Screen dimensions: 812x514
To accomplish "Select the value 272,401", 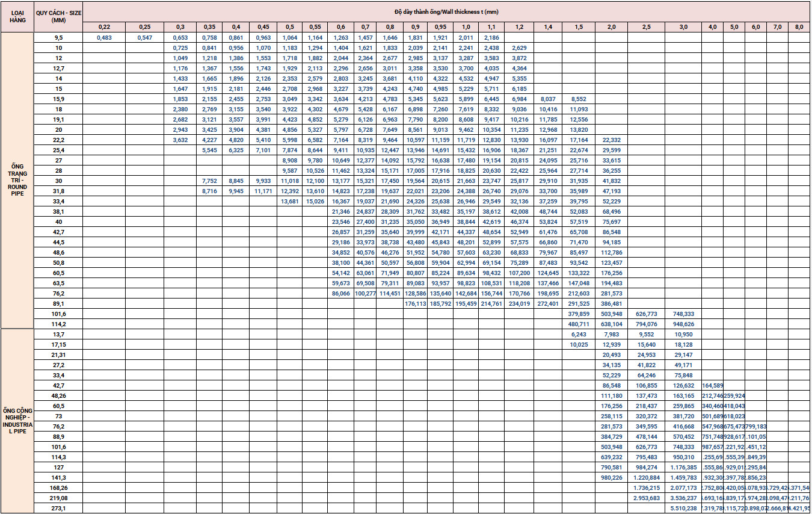I will [x=548, y=303].
